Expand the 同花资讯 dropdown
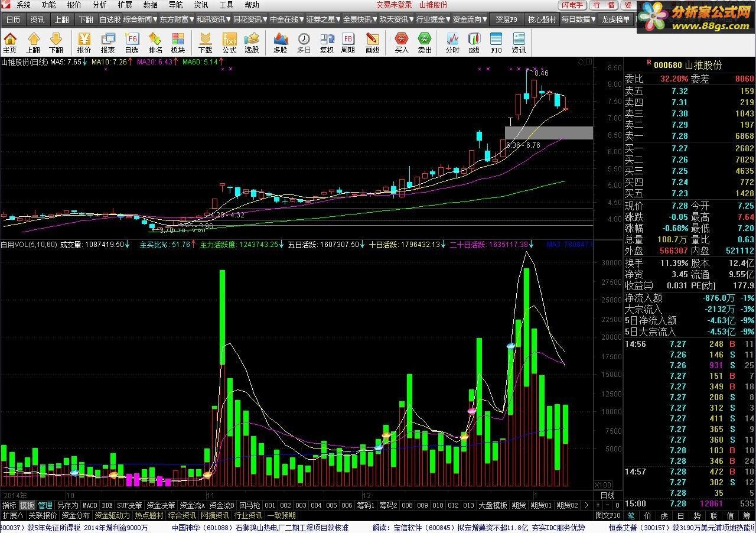The image size is (756, 533). [250, 19]
